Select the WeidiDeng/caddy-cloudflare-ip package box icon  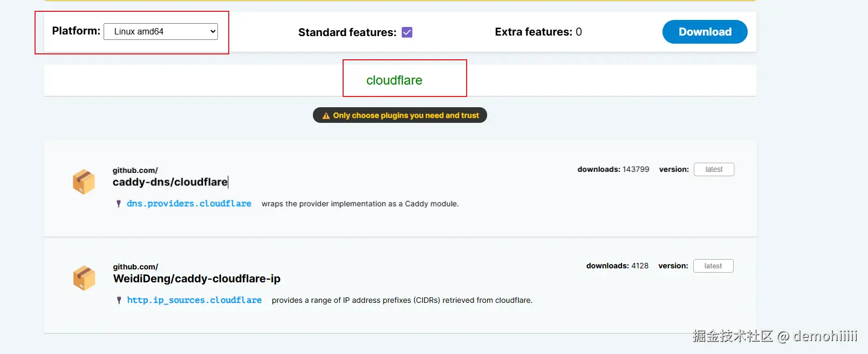click(84, 278)
